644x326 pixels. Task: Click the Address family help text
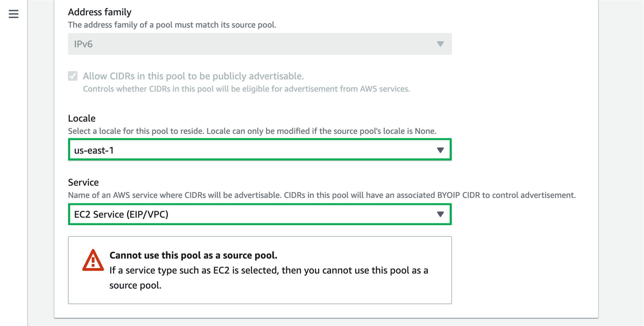172,25
